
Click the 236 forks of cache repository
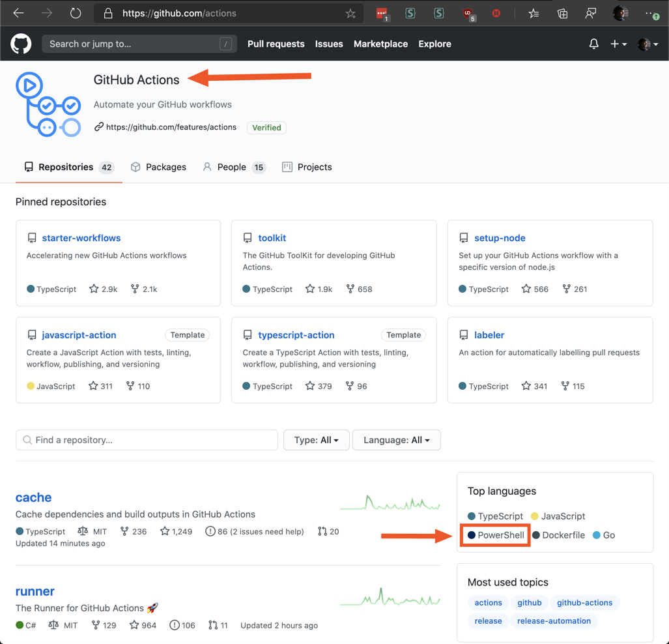point(133,531)
